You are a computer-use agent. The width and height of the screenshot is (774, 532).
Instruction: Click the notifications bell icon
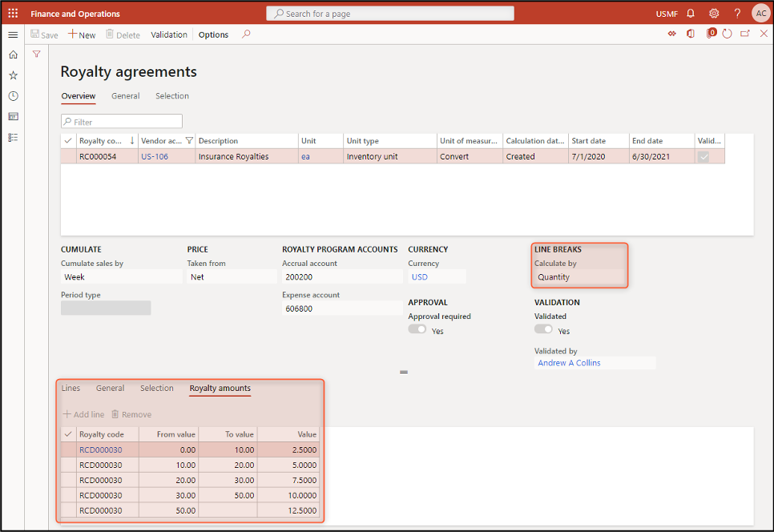pos(690,14)
